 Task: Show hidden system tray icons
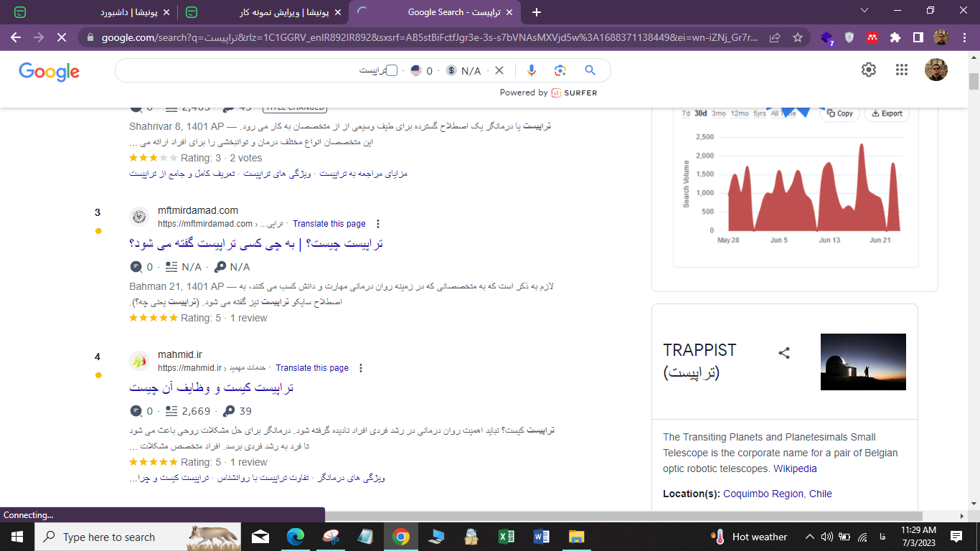click(x=810, y=537)
